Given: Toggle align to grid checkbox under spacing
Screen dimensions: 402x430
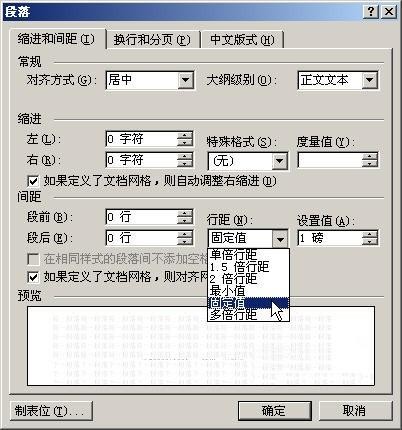Looking at the screenshot, I should (33, 277).
